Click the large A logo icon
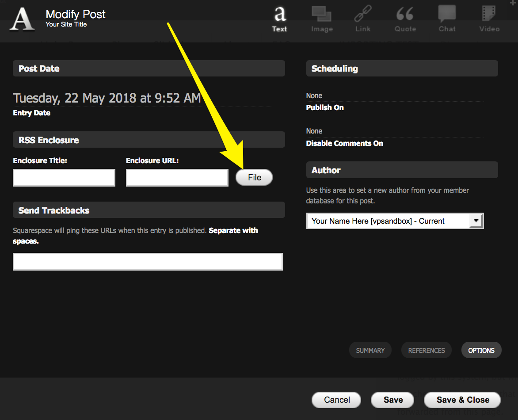 [x=22, y=19]
